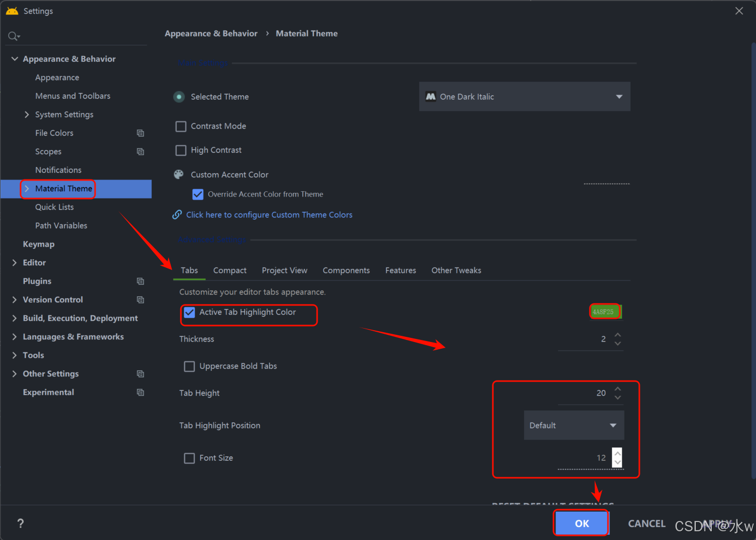Increase the Thickness value with up arrow
Viewport: 756px width, 540px height.
click(x=618, y=335)
